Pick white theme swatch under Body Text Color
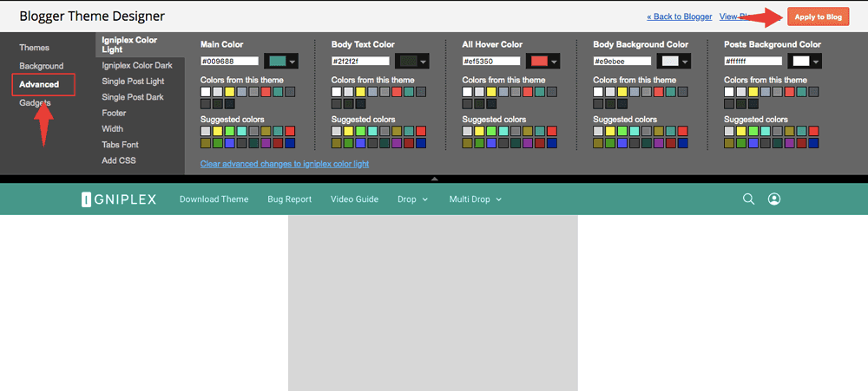868x391 pixels. (x=337, y=92)
